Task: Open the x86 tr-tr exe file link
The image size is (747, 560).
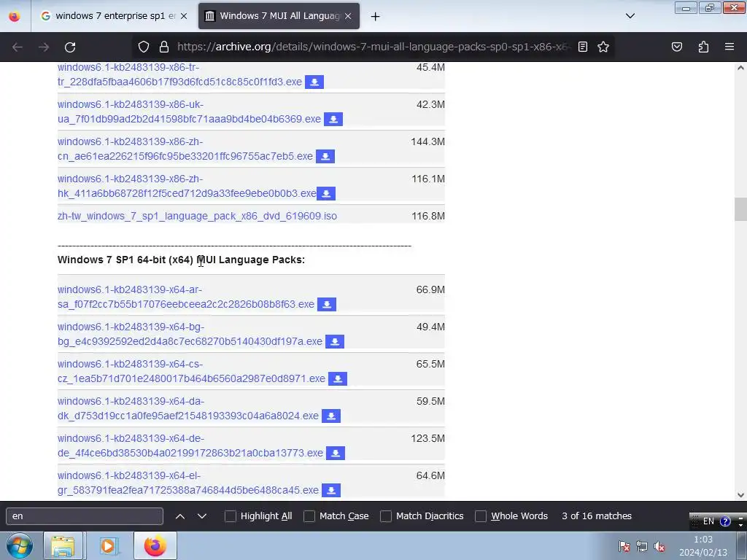Action: point(179,75)
